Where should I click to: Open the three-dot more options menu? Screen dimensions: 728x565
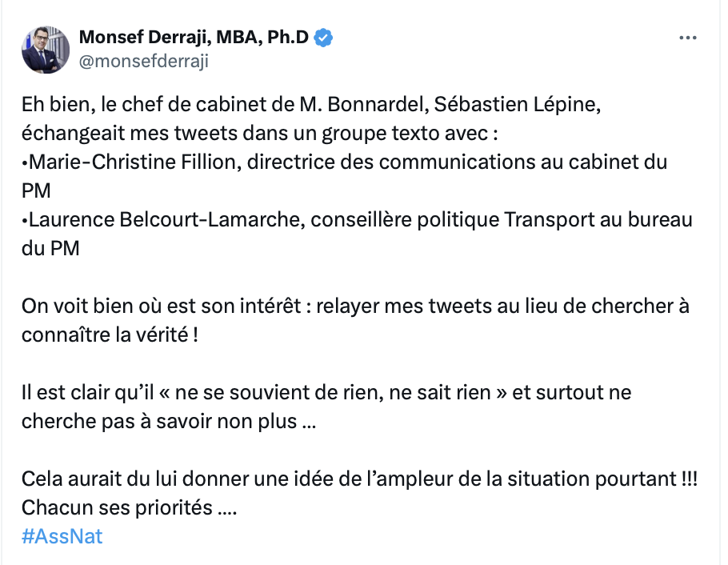tap(688, 38)
